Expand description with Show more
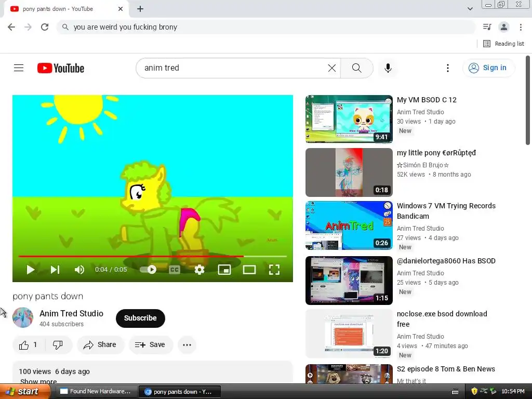Image resolution: width=532 pixels, height=399 pixels. coord(38,381)
